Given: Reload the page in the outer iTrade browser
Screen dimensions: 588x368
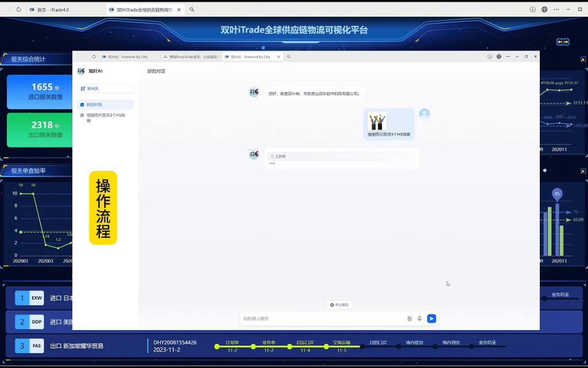Looking at the screenshot, I should point(19,9).
